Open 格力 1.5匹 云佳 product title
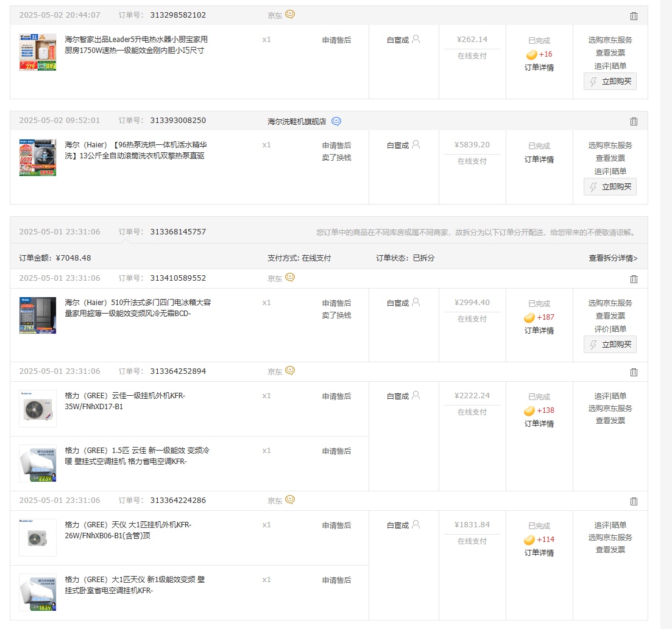Screen dimensions: 672x629 pos(137,456)
